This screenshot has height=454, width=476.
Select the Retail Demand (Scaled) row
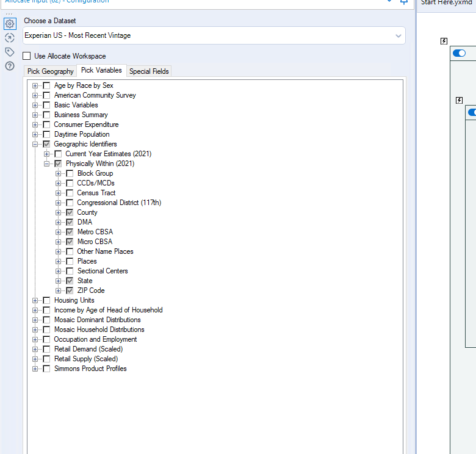tap(88, 349)
